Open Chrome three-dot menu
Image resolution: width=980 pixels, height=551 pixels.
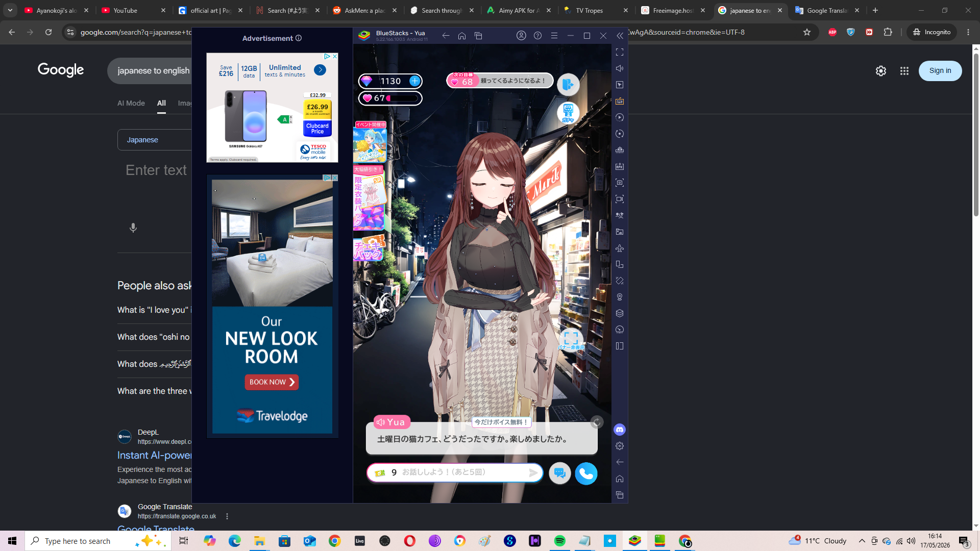(x=968, y=32)
